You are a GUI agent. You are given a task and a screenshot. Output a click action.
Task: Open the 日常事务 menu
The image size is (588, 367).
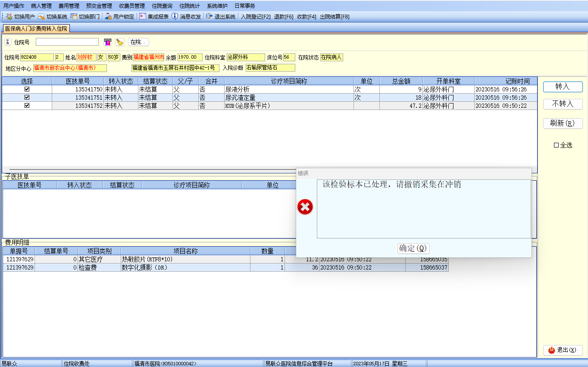pyautogui.click(x=245, y=6)
